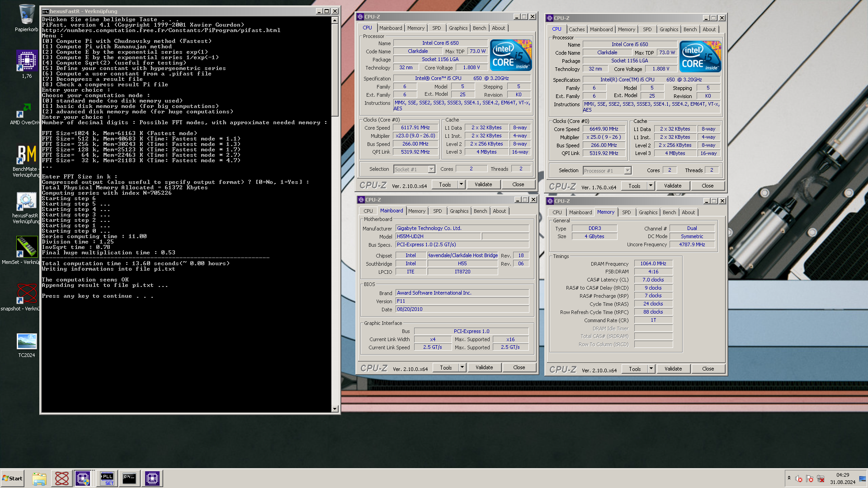
Task: Switch to the last CPU-Z taskbar button
Action: (152, 478)
